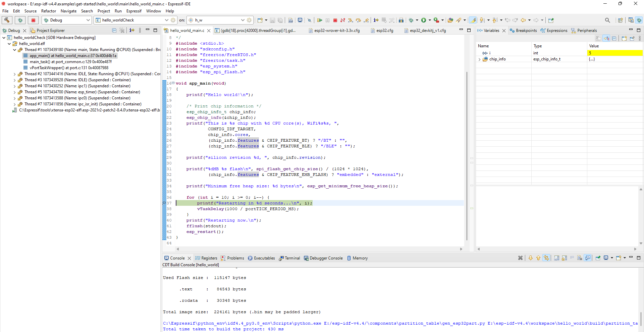Click the Next Annotation icon
Viewport: 644px width, 332px height.
(482, 20)
